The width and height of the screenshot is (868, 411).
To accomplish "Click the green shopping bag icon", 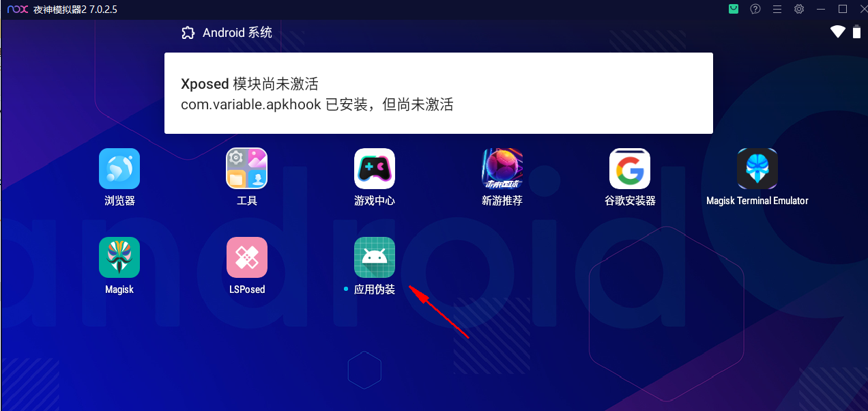I will point(734,9).
